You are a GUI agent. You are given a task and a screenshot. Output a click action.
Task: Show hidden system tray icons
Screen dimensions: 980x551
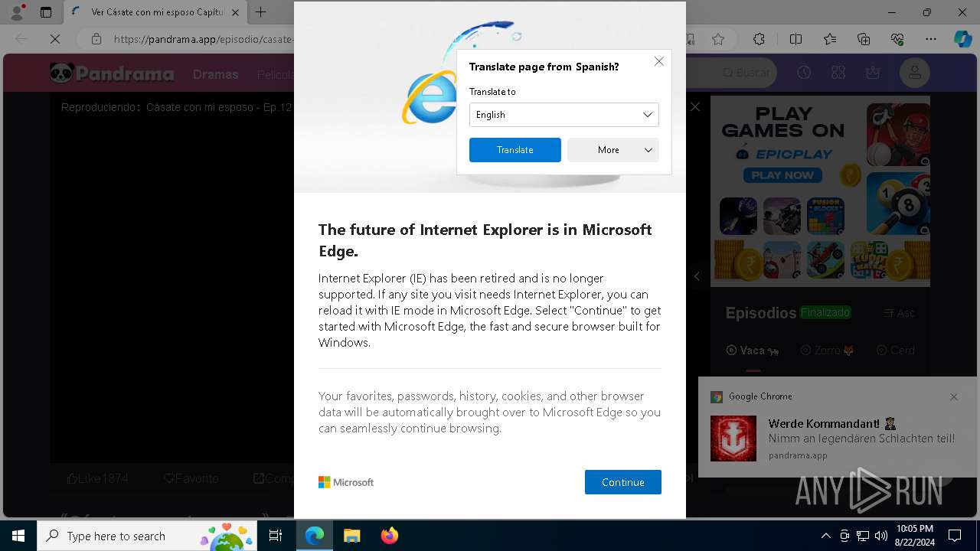[825, 536]
